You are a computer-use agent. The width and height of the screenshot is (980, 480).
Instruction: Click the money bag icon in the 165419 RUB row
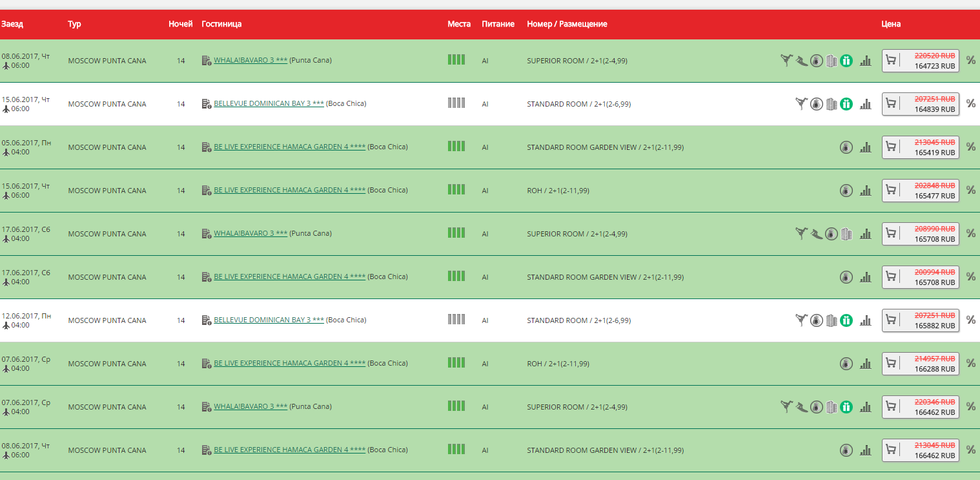(x=846, y=147)
